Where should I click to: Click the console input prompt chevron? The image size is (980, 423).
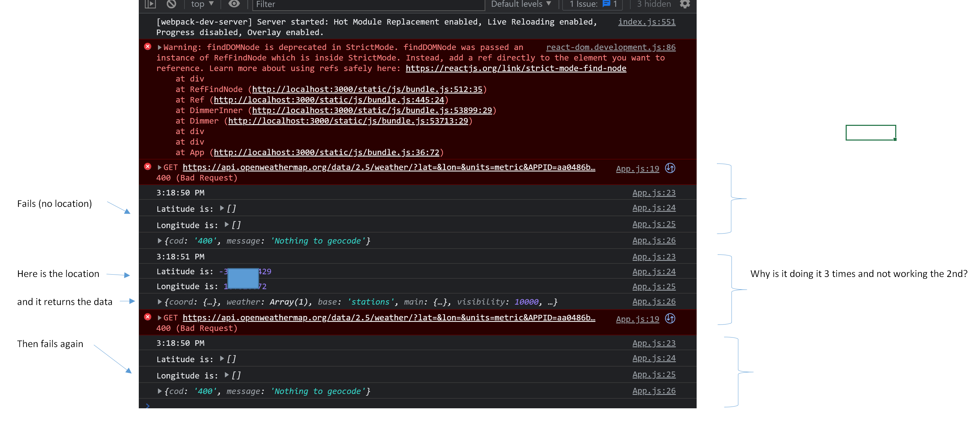pos(148,406)
